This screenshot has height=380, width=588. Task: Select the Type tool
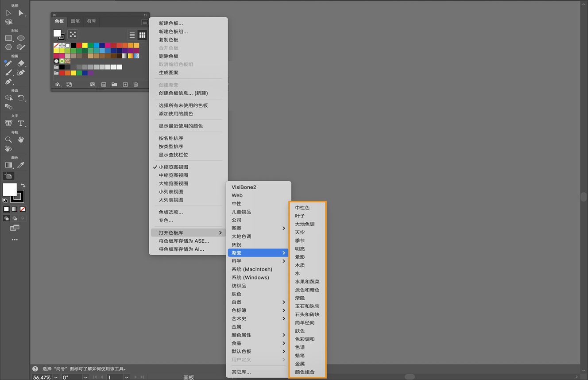click(x=21, y=123)
